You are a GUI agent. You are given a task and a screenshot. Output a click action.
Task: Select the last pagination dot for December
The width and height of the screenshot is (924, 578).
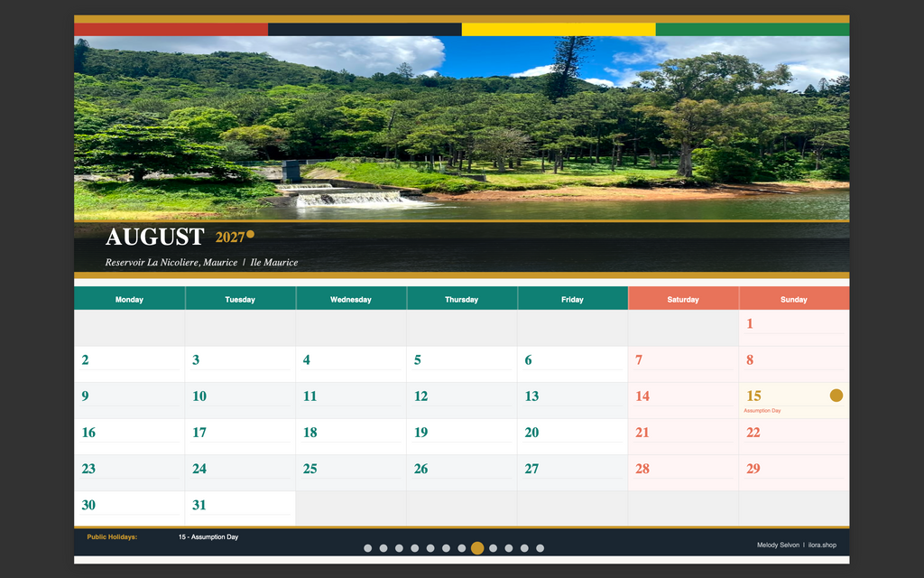click(540, 548)
